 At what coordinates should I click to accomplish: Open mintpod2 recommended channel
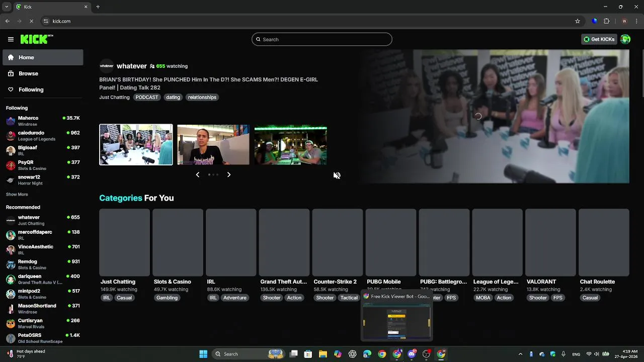(43, 294)
